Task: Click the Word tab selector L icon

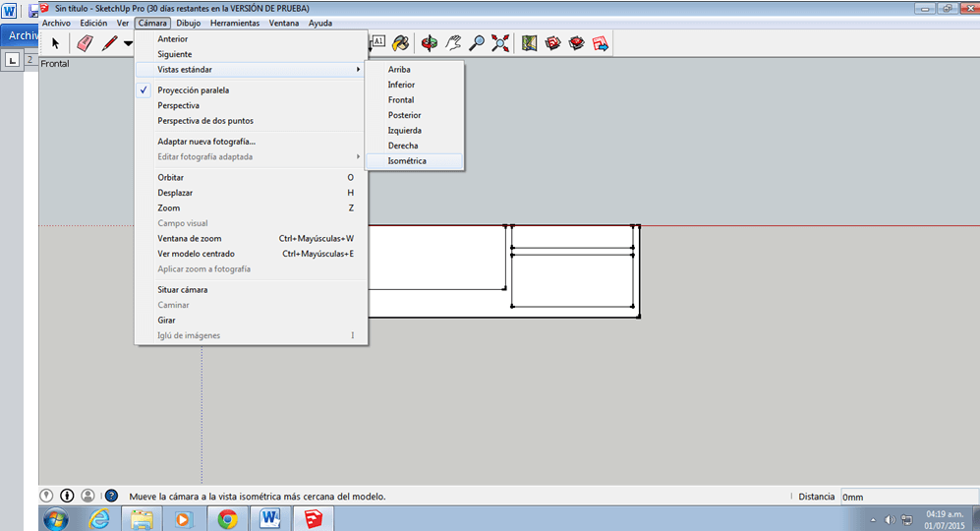Action: coord(12,60)
